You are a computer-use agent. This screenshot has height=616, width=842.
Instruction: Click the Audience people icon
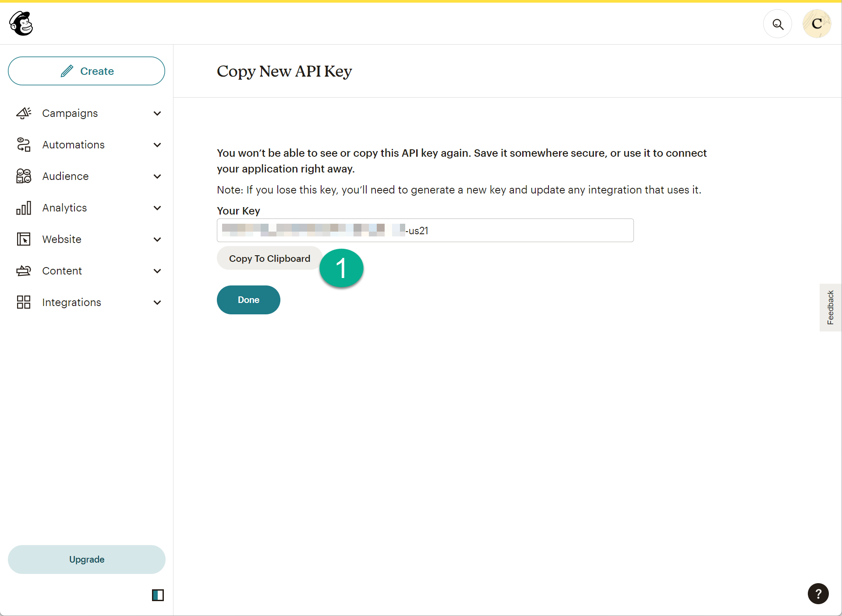24,176
